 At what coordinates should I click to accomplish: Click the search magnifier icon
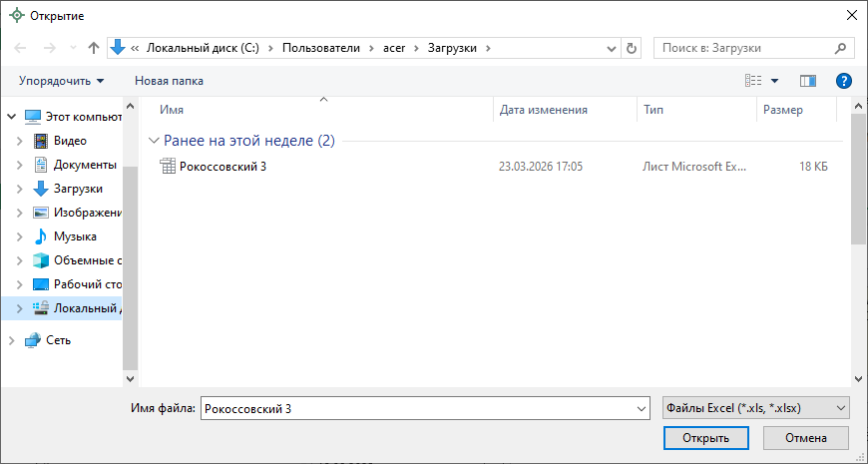click(842, 48)
